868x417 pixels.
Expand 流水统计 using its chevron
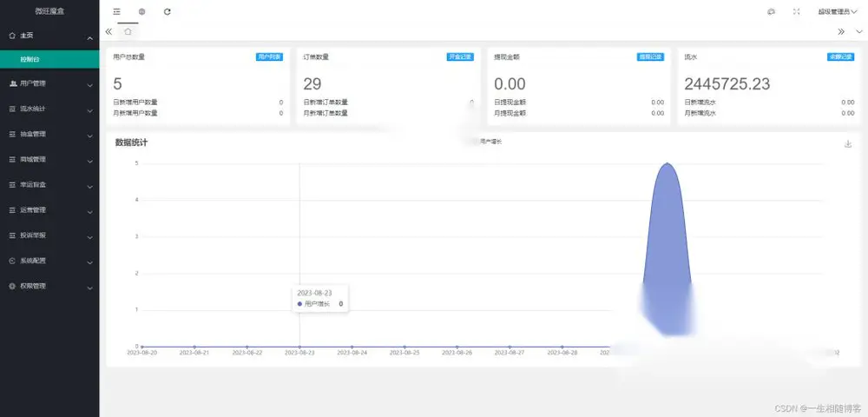89,110
